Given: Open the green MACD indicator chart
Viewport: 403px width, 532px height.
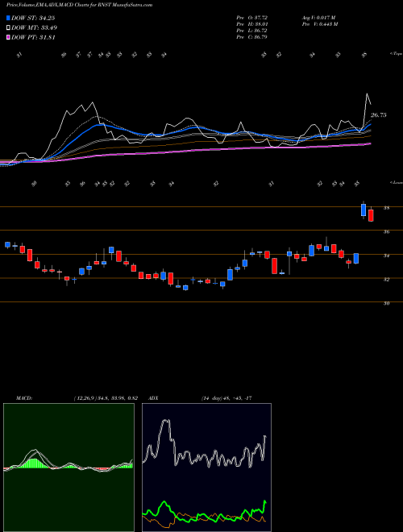Looking at the screenshot, I should [x=69, y=468].
